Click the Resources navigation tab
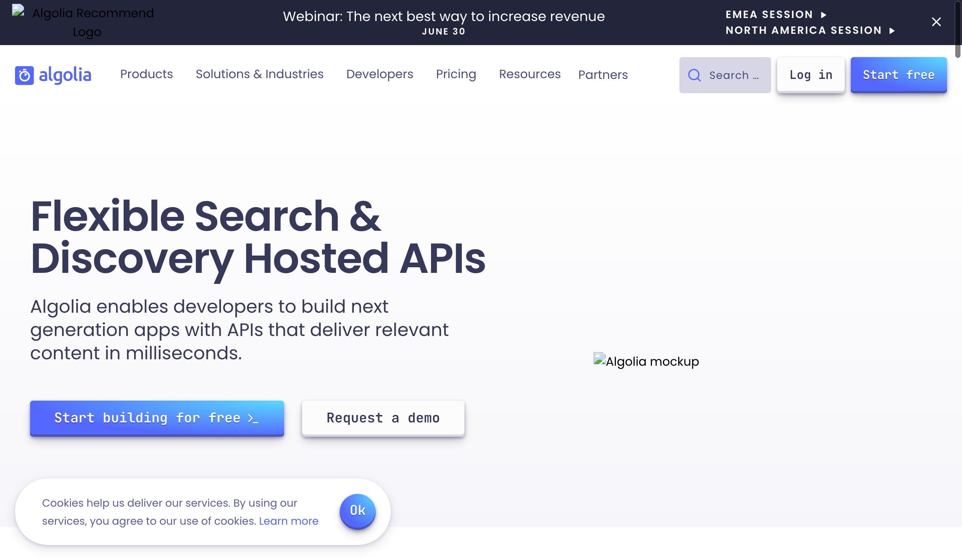This screenshot has width=962, height=560. 530,74
